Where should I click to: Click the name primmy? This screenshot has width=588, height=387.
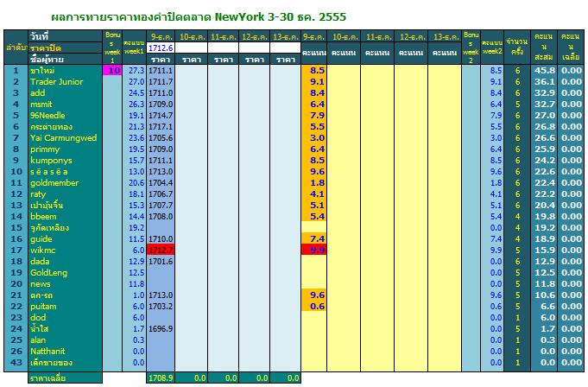[x=45, y=149]
